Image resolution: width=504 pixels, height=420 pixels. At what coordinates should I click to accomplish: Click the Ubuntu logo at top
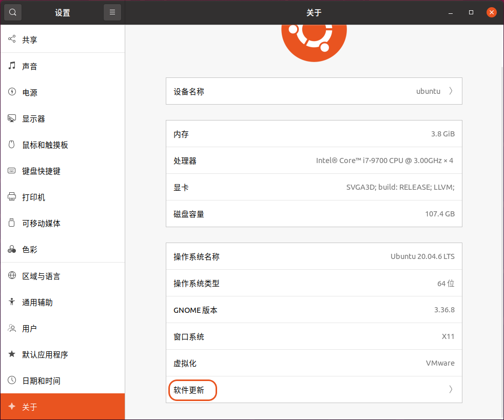(314, 43)
